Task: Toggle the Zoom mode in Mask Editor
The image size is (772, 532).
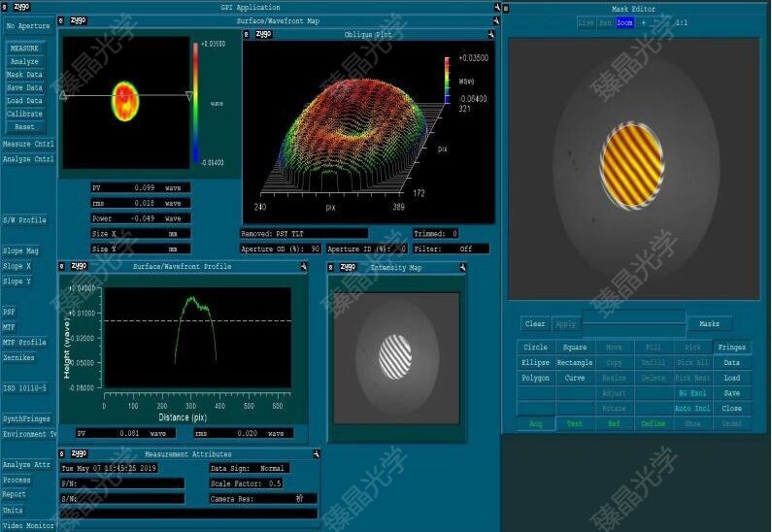Action: (x=623, y=22)
